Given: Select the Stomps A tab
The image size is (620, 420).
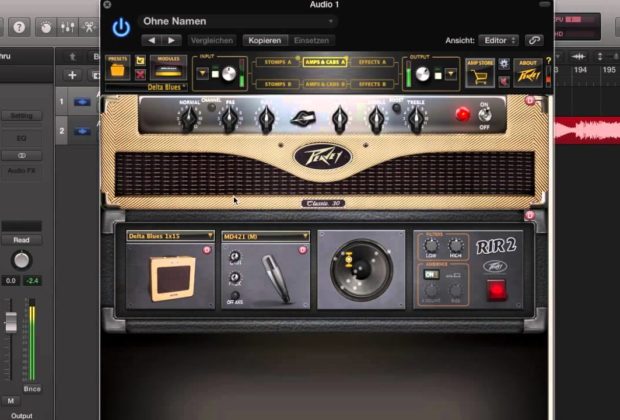Looking at the screenshot, I should 278,62.
